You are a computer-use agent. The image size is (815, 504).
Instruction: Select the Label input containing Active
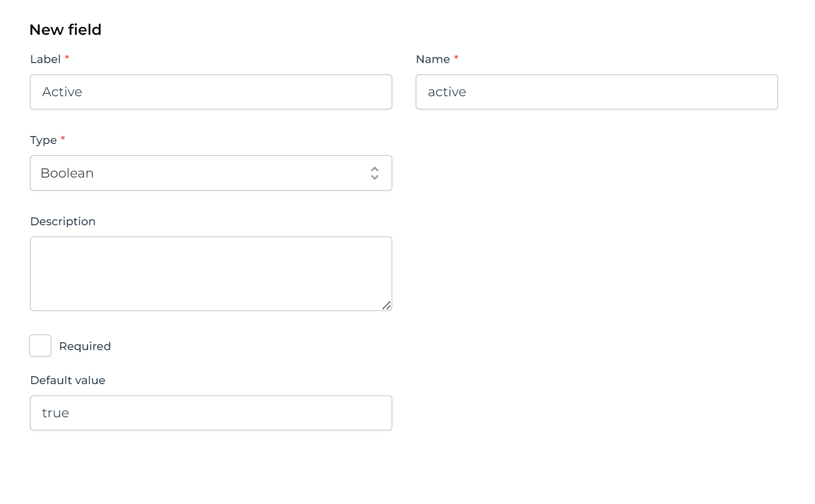click(211, 92)
